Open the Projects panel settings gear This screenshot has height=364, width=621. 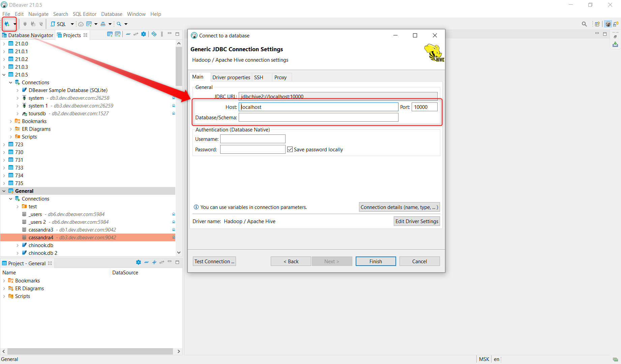143,34
